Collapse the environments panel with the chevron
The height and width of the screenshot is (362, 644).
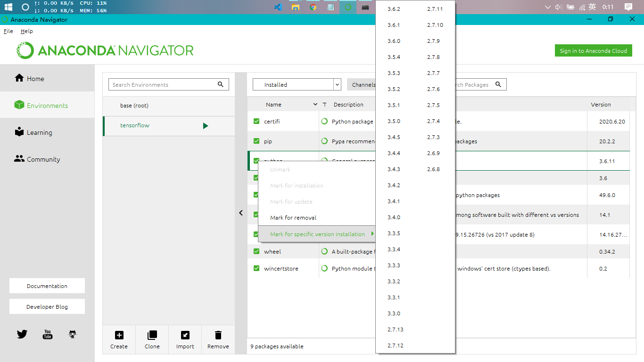pos(241,213)
